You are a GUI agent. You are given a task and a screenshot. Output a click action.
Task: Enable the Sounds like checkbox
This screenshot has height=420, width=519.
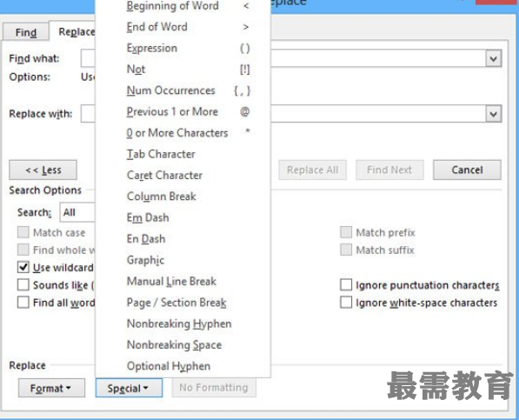(x=23, y=285)
